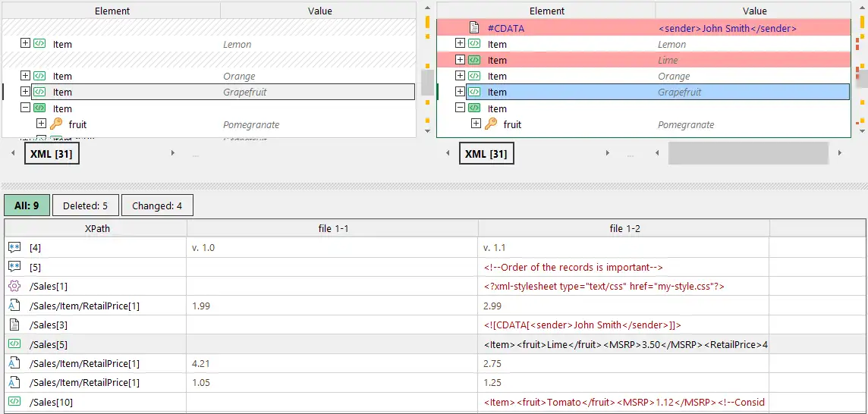Click the Element column header in the left pane
Screen dimensions: 868x414
pyautogui.click(x=112, y=11)
